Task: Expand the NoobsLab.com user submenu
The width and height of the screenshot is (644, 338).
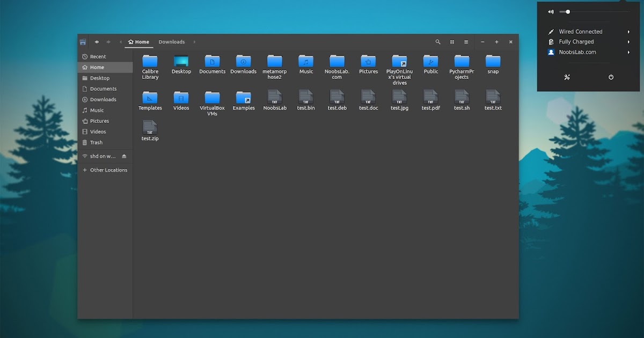Action: pyautogui.click(x=628, y=52)
